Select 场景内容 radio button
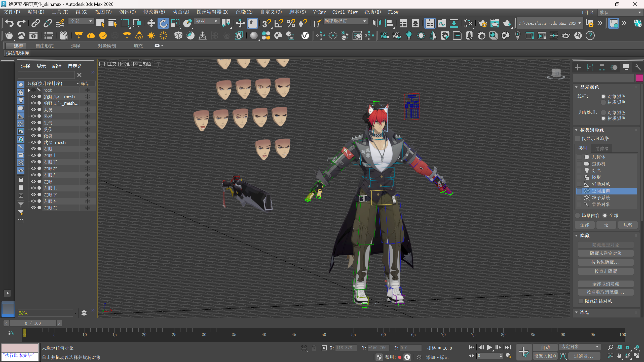 [578, 216]
